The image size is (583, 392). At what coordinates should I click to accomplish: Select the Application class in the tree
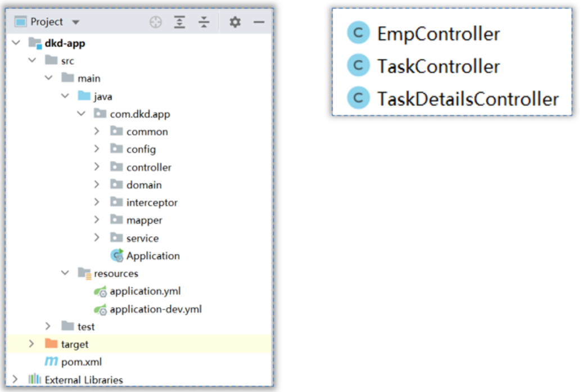point(153,256)
